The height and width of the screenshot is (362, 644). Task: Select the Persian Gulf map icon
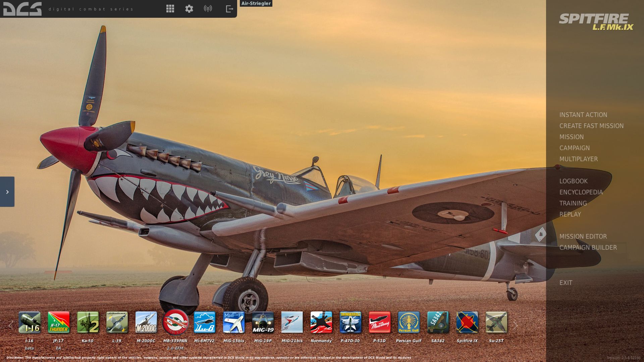[409, 322]
